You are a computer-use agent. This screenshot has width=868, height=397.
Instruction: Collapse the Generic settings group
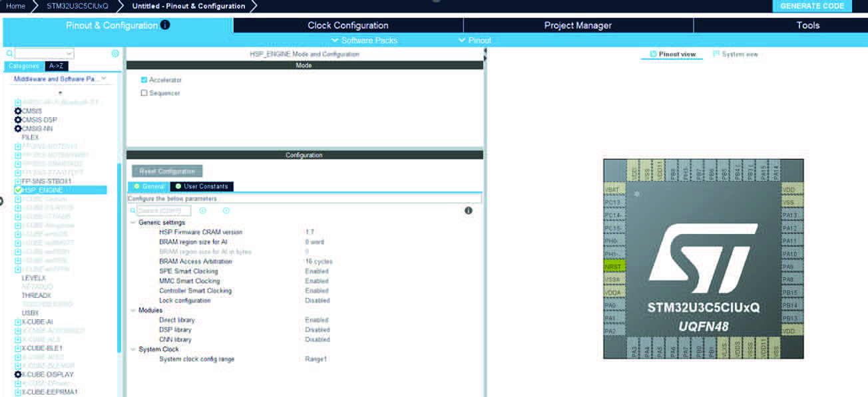pos(132,223)
